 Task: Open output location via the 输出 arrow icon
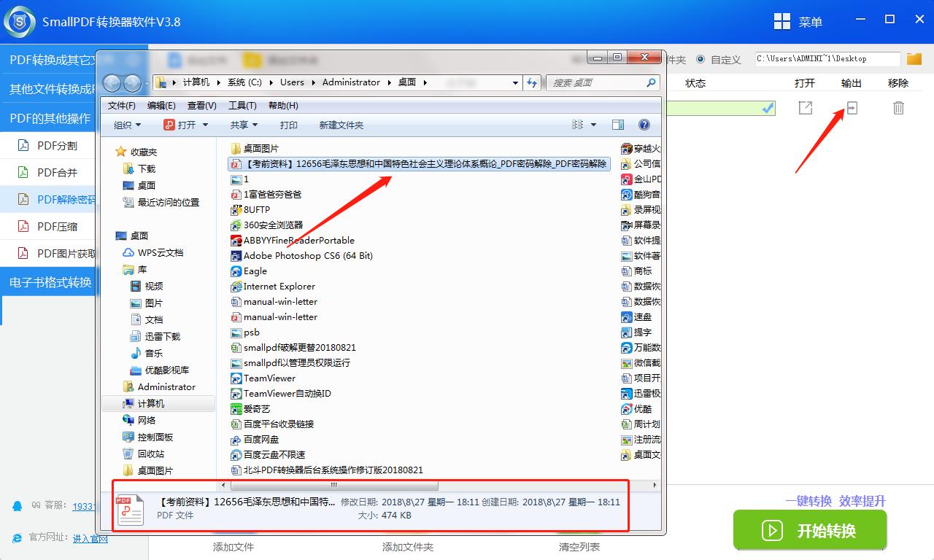click(852, 107)
